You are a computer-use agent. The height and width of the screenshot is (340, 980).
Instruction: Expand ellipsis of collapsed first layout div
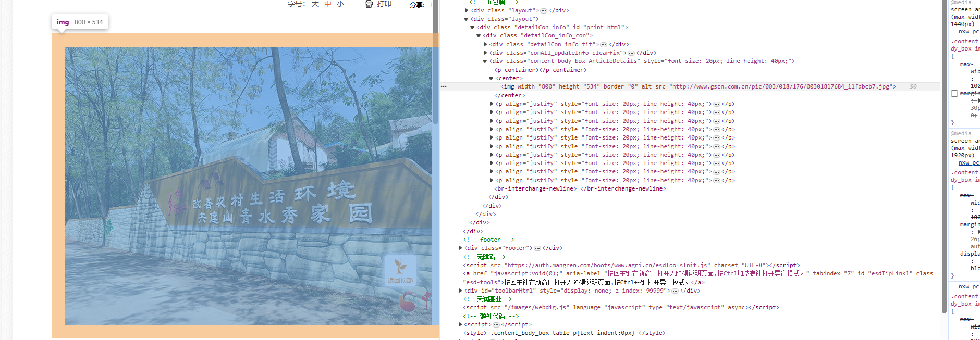[544, 10]
